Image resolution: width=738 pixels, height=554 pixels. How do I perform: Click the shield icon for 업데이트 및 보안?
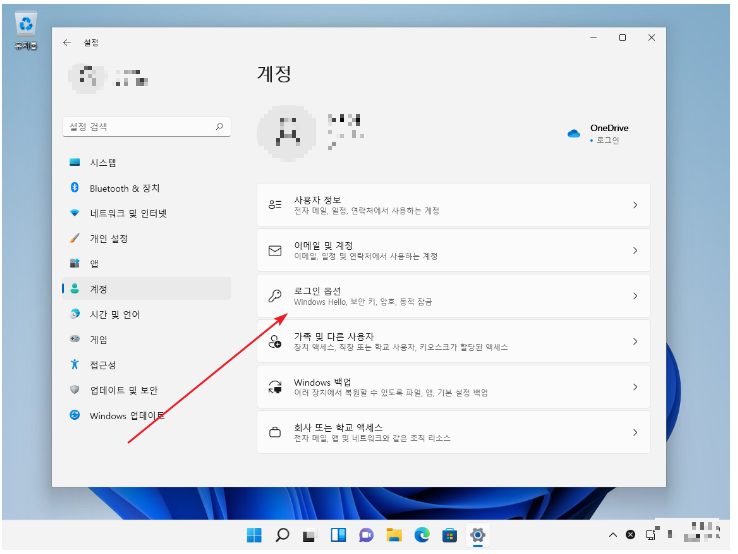point(74,390)
